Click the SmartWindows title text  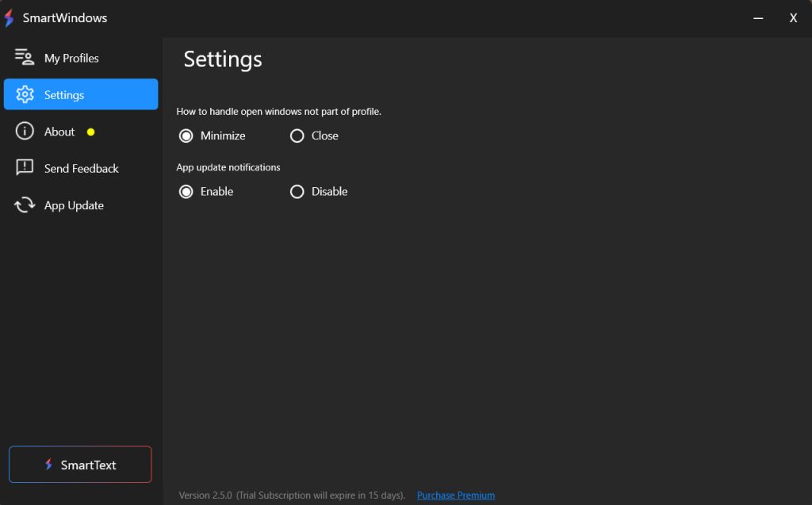(x=65, y=17)
